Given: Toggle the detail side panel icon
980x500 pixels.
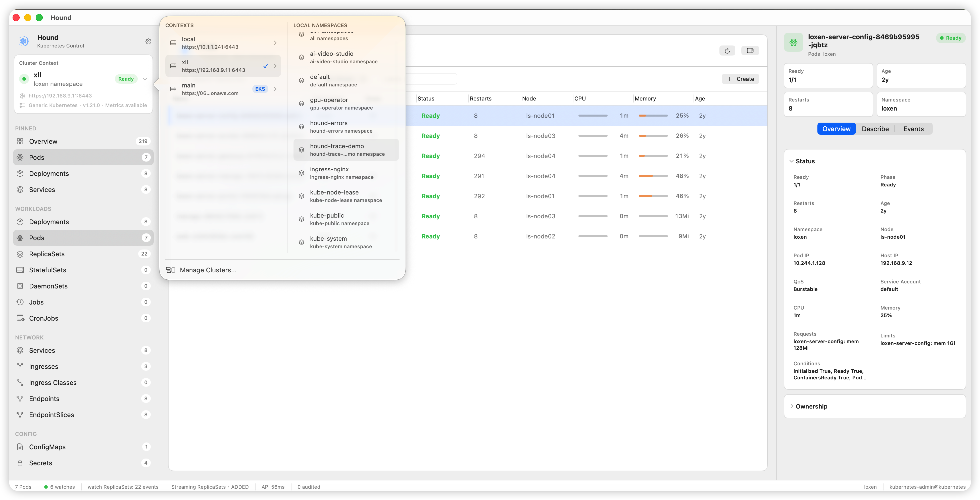Looking at the screenshot, I should tap(750, 51).
